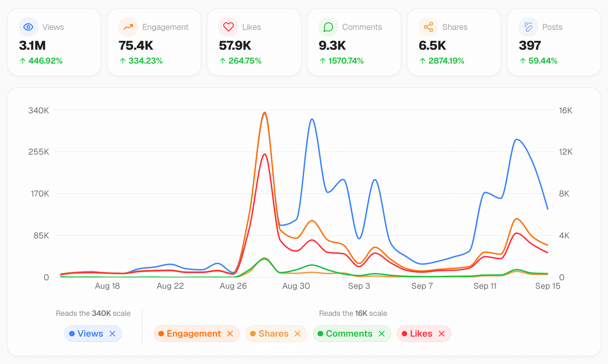Click the Aug 18 axis label
The height and width of the screenshot is (364, 608).
coord(107,286)
